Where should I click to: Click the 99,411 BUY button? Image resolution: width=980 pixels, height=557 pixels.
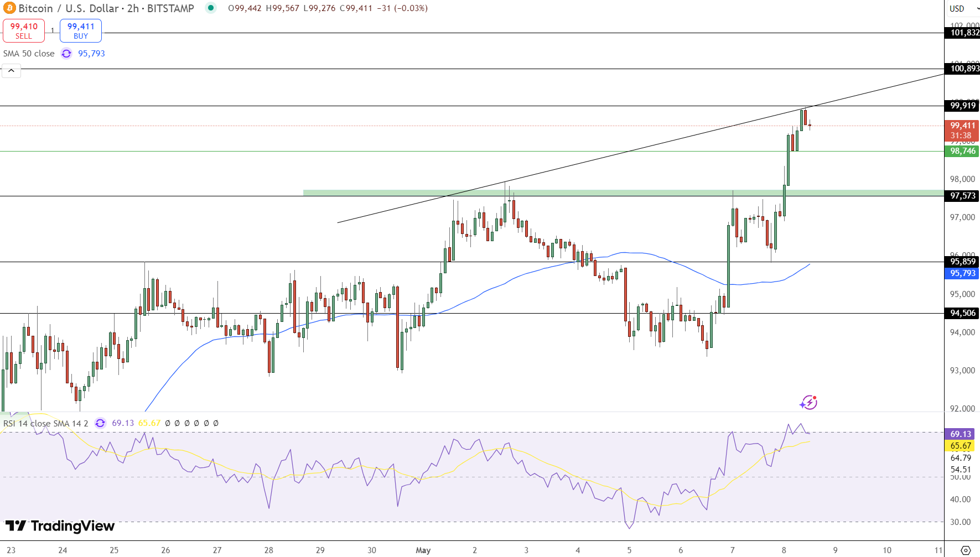(81, 31)
